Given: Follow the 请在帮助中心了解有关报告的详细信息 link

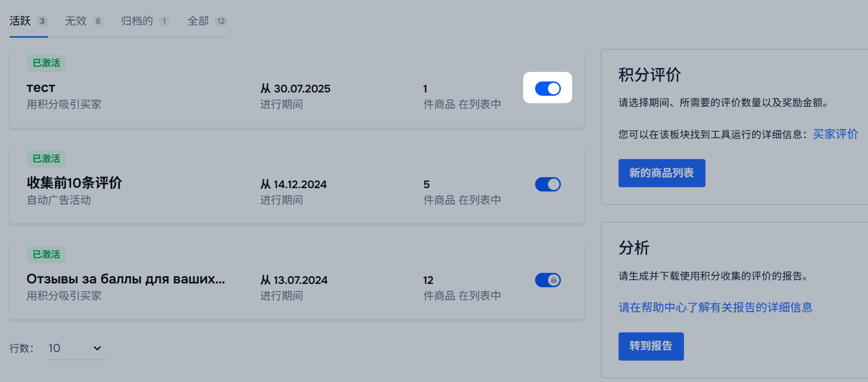Looking at the screenshot, I should coord(715,307).
